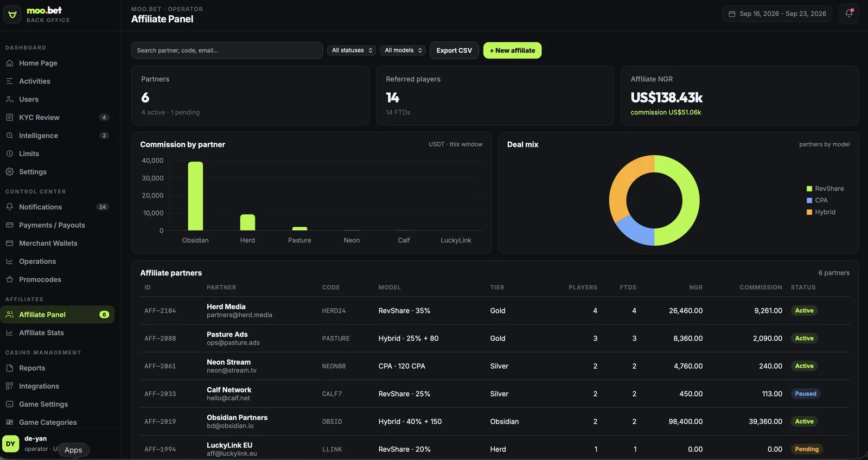Click the New affiliate button
This screenshot has width=868, height=460.
[x=512, y=50]
